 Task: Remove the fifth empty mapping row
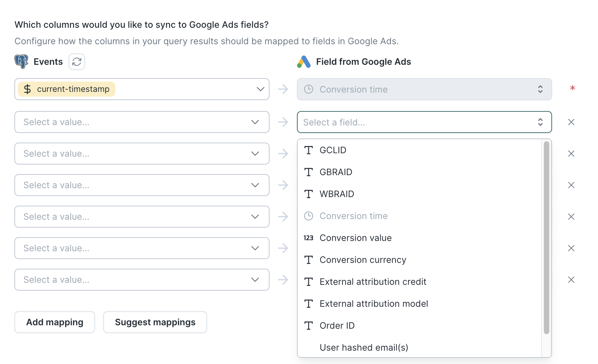click(571, 248)
